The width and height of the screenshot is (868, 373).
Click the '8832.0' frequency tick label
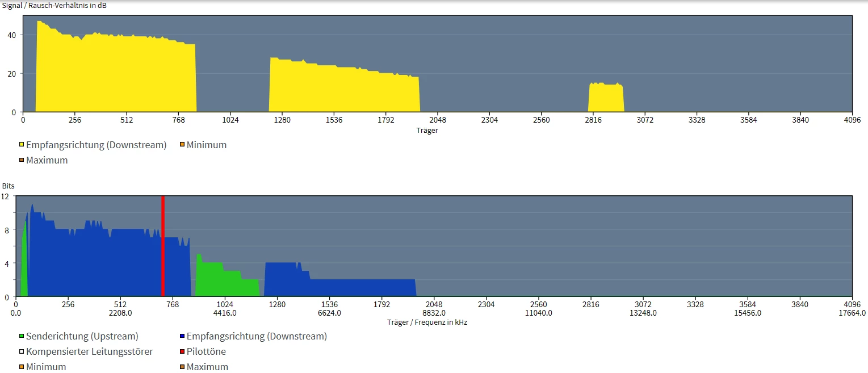click(434, 313)
